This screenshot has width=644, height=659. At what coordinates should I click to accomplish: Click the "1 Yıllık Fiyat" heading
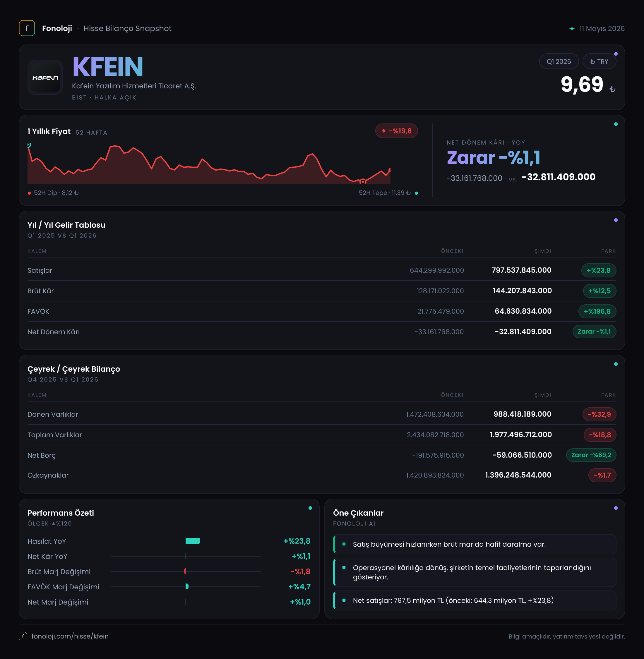49,131
